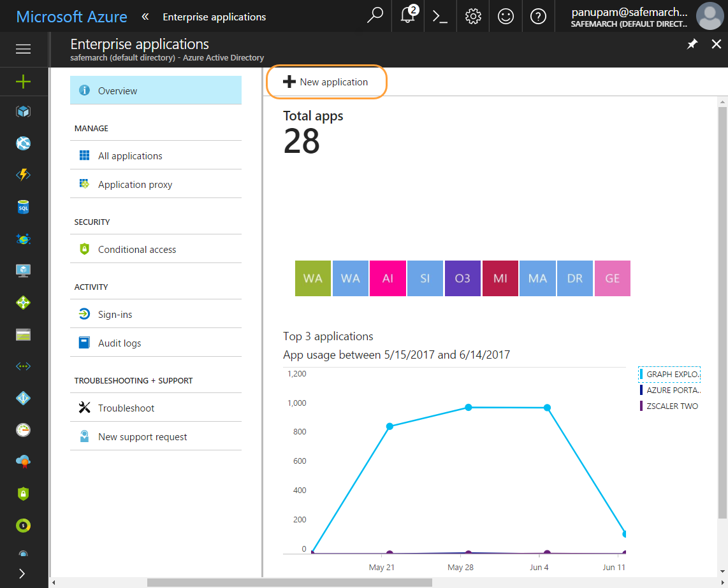Click the New application button
The image size is (728, 588).
[326, 82]
